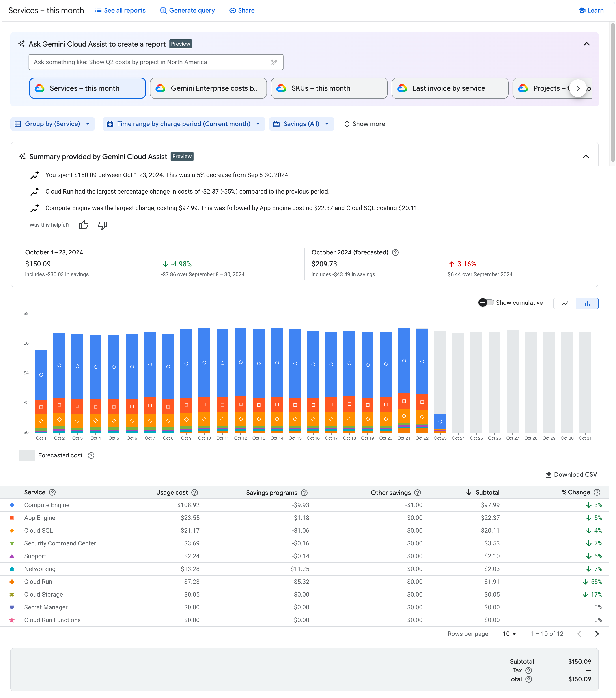Sort by Subtotal column header
Viewport: 616px width, 698px height.
[483, 493]
